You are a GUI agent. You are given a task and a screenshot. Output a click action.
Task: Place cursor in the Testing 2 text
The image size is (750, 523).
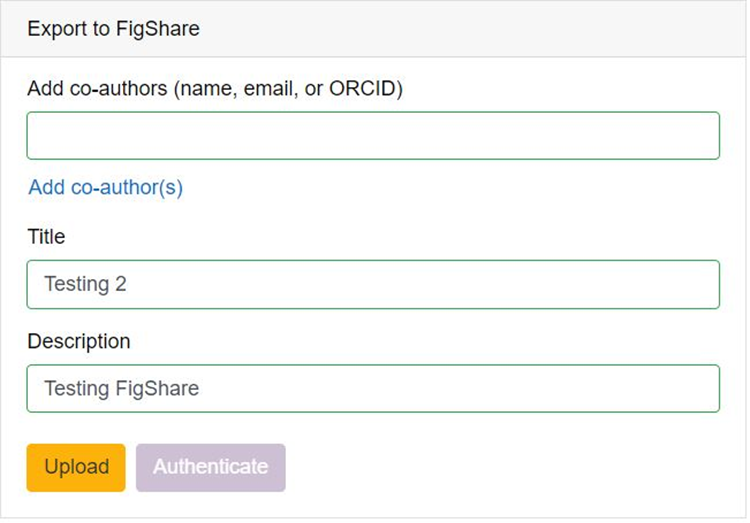pos(85,284)
